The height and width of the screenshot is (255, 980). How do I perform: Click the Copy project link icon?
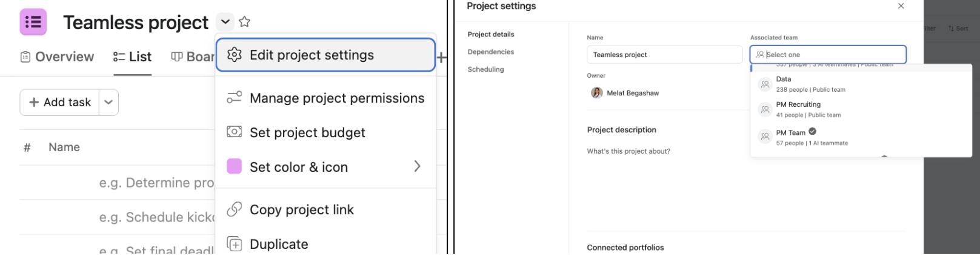point(234,209)
